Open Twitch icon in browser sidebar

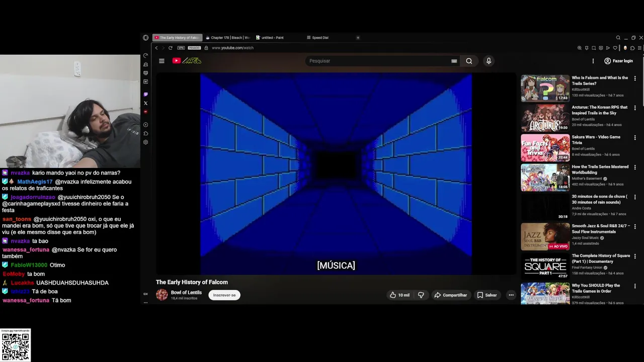click(x=146, y=95)
